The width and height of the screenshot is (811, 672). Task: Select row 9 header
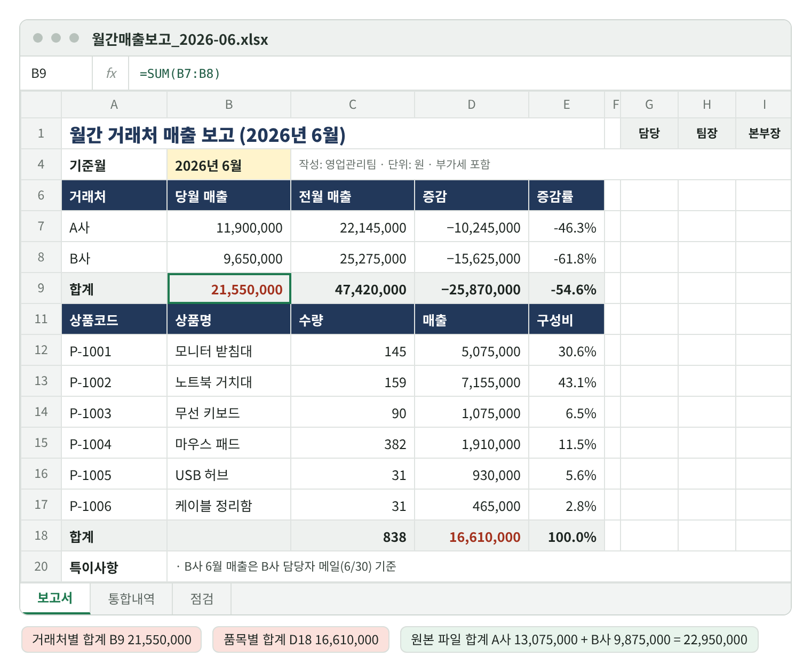(41, 289)
